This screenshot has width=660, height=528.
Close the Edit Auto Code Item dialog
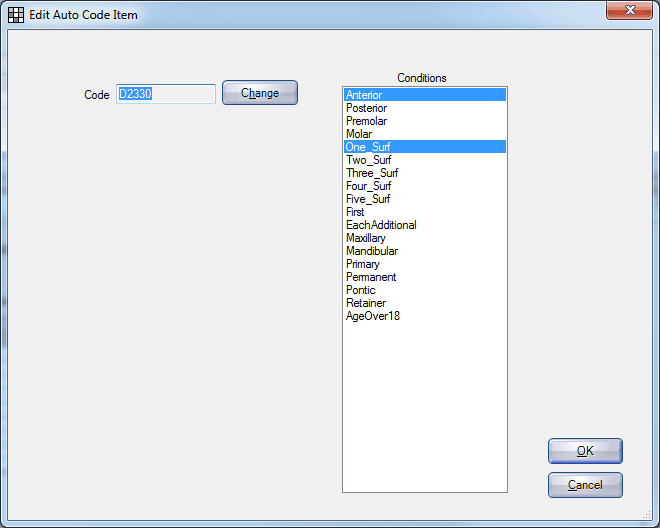point(629,10)
